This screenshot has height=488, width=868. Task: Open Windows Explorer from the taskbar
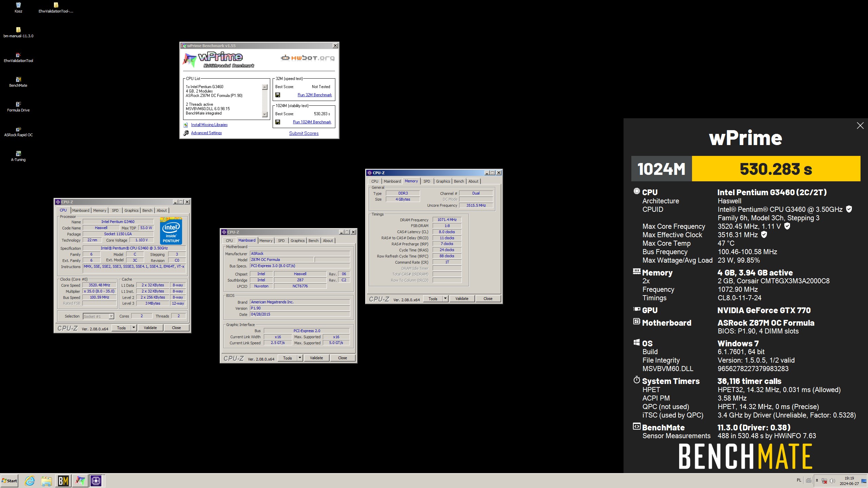[x=46, y=481]
